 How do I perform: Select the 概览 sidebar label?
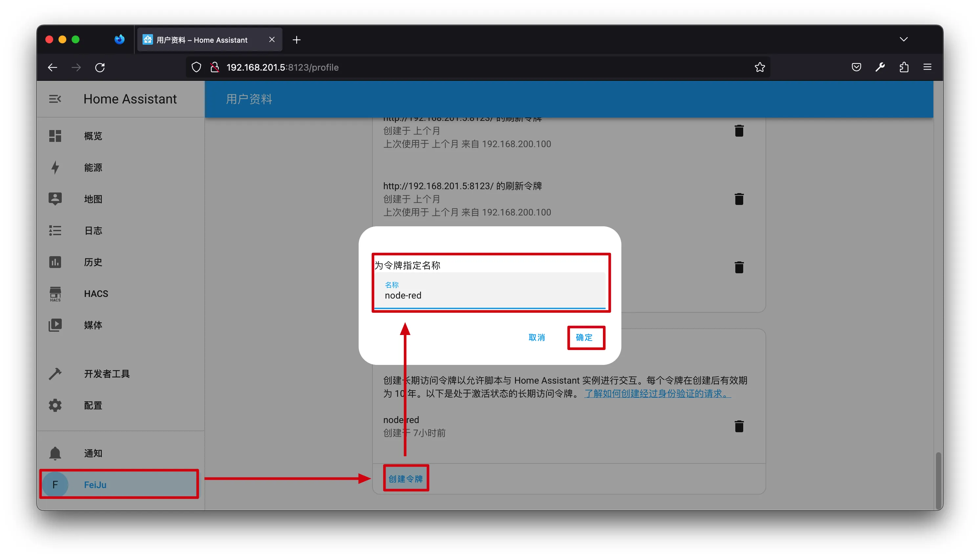tap(93, 136)
